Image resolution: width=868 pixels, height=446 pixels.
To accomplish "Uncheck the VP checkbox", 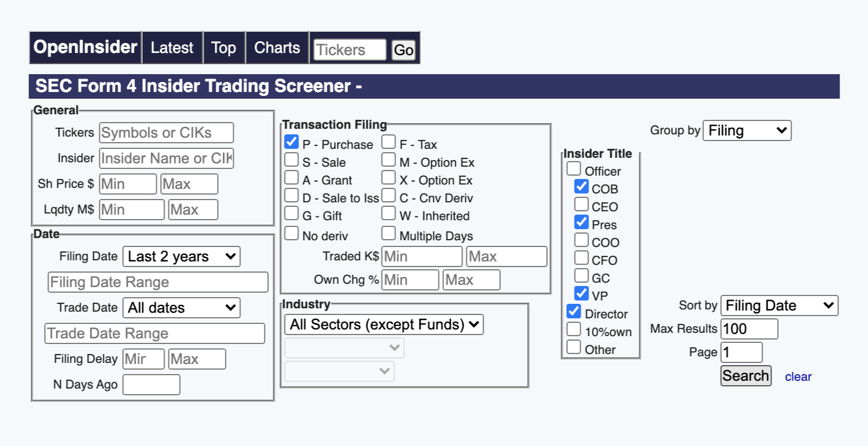I will pos(582,293).
